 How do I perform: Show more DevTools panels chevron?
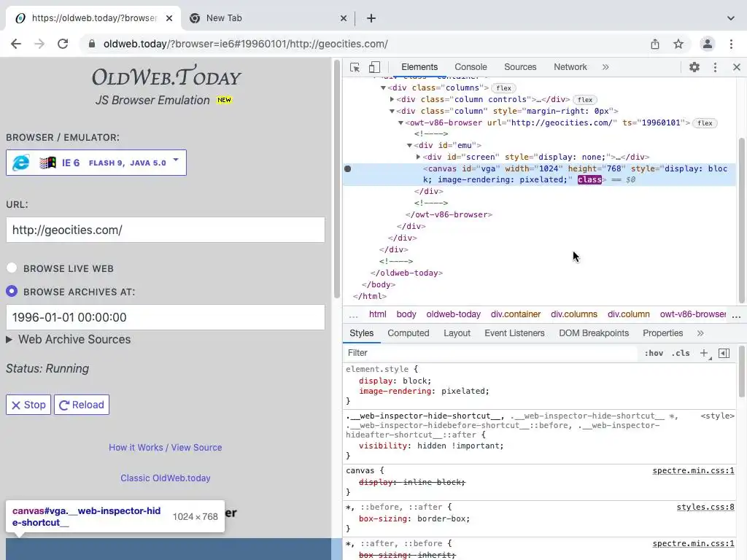[x=605, y=67]
